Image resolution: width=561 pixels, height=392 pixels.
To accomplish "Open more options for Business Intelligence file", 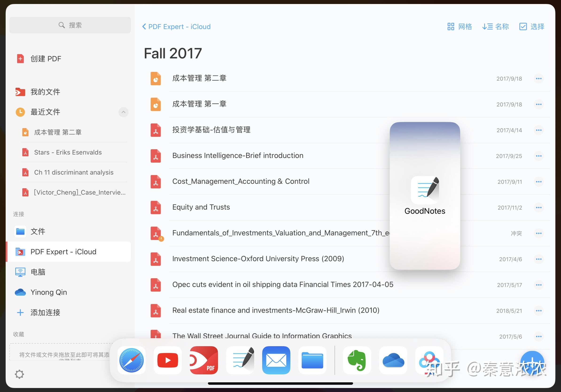I will [x=538, y=156].
